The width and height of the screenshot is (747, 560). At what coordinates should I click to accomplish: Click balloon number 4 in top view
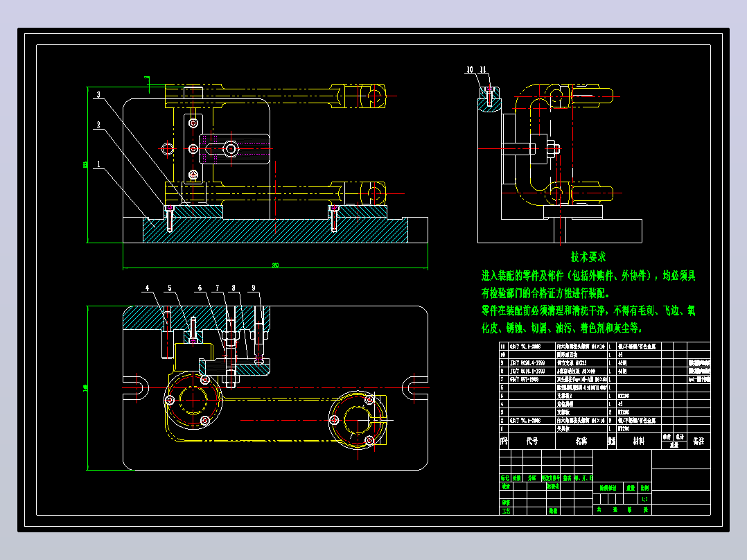tap(147, 288)
